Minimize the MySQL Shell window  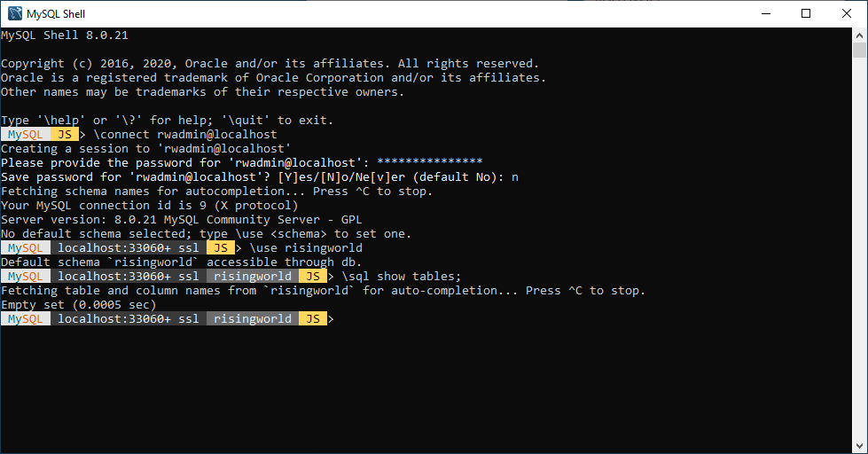tap(764, 13)
